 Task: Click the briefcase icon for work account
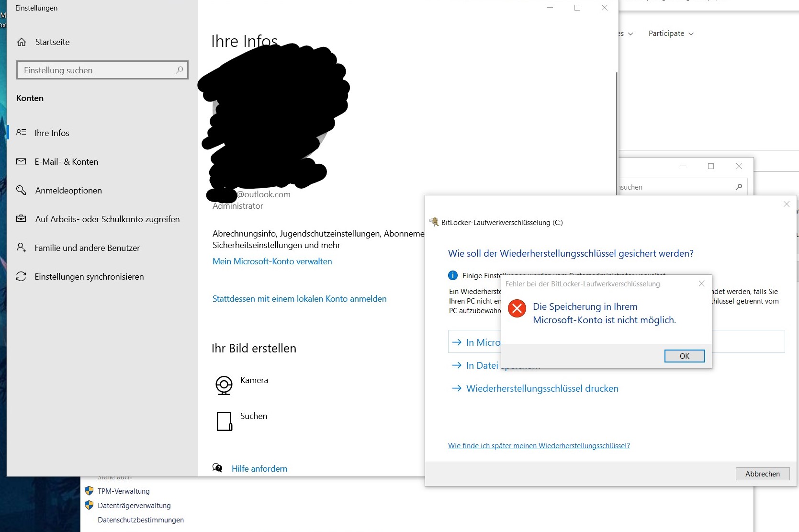(21, 218)
